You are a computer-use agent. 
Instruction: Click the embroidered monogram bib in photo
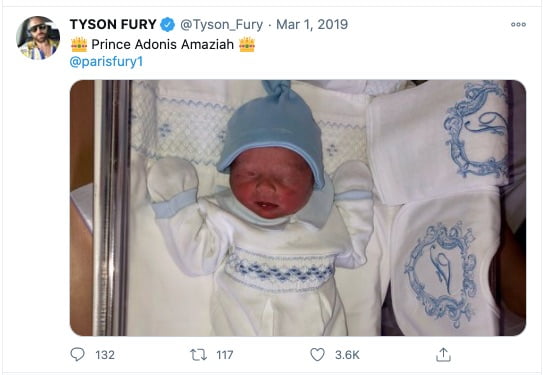pos(445,265)
